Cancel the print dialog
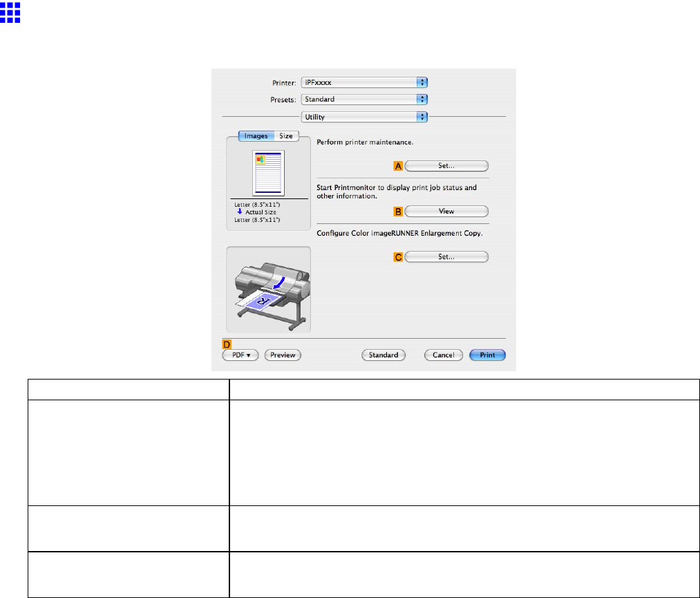This screenshot has height=598, width=700. coord(444,355)
